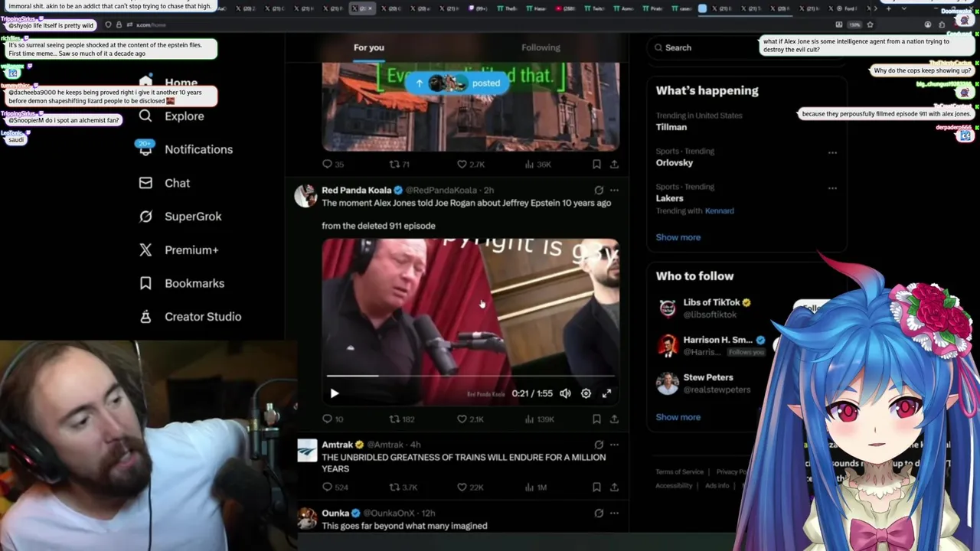Screen dimensions: 980x551
Task: Open more options on Amtrak post
Action: (x=614, y=445)
